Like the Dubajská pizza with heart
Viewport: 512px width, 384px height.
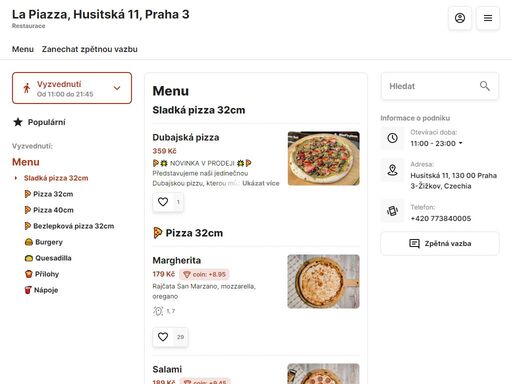click(x=163, y=202)
